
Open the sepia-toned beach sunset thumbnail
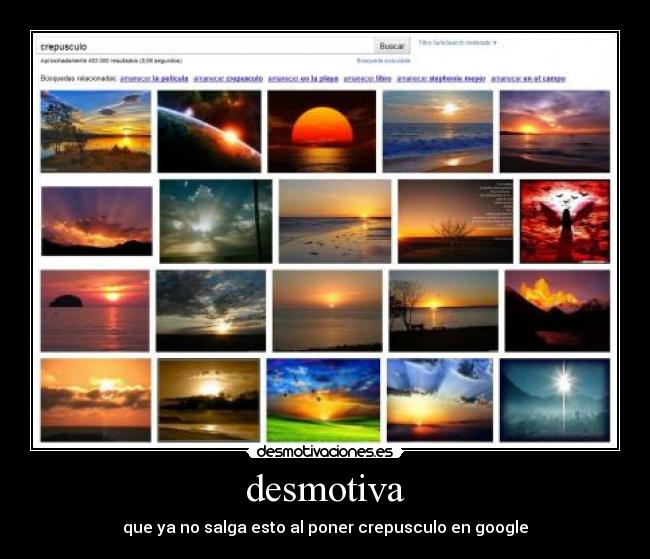(x=209, y=400)
